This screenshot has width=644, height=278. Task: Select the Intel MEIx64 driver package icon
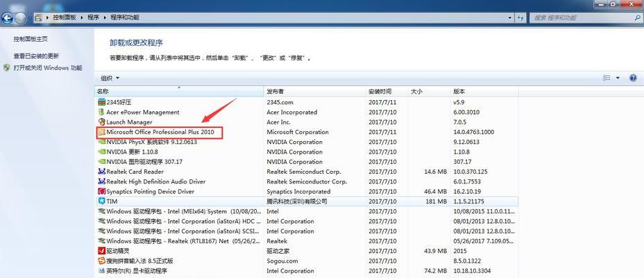(101, 211)
